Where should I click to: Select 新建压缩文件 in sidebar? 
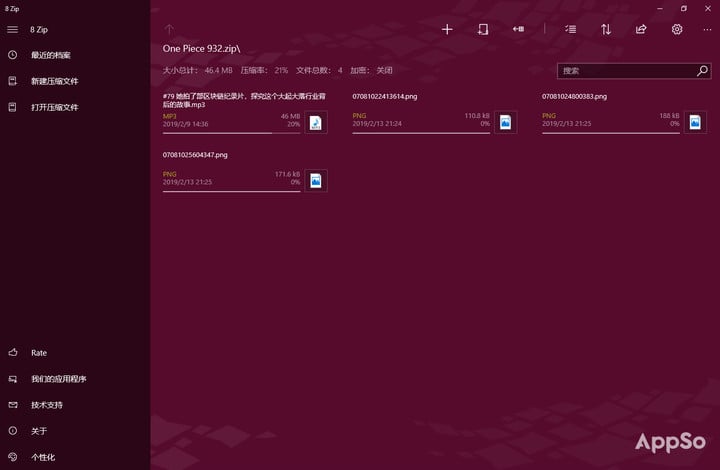pos(75,81)
